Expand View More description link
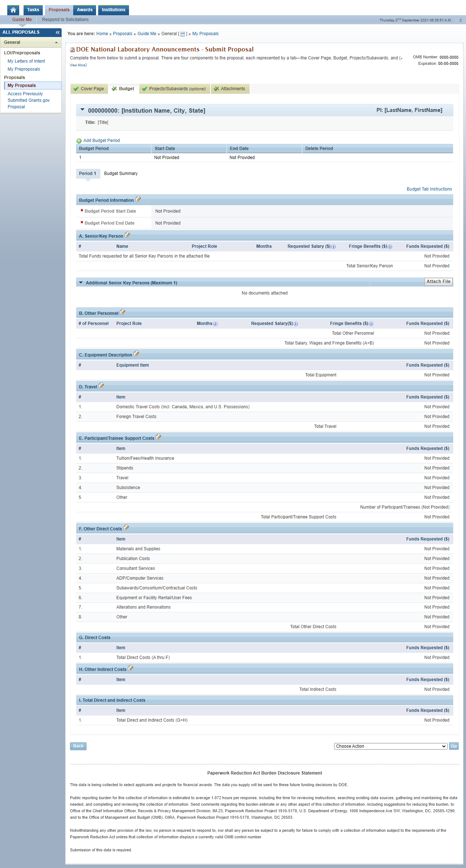Image resolution: width=466 pixels, height=868 pixels. click(x=78, y=65)
